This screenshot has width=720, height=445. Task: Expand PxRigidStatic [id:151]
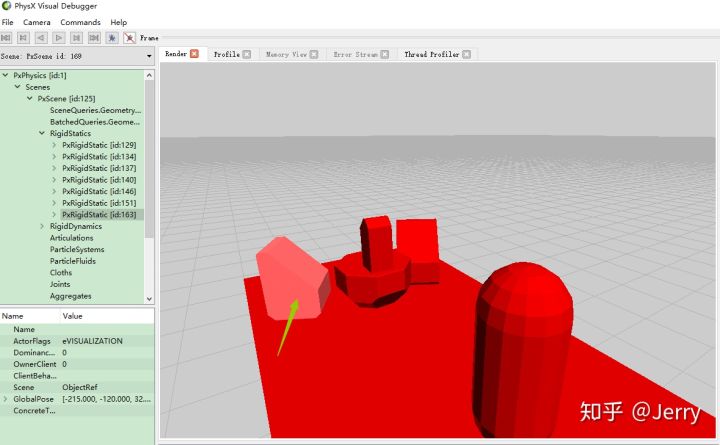click(x=54, y=203)
